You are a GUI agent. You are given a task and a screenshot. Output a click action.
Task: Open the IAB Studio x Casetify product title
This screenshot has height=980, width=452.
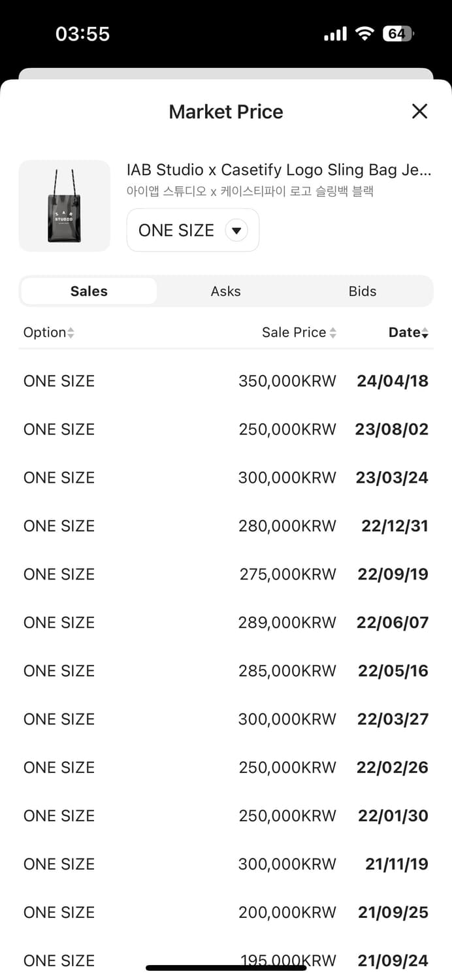(279, 170)
